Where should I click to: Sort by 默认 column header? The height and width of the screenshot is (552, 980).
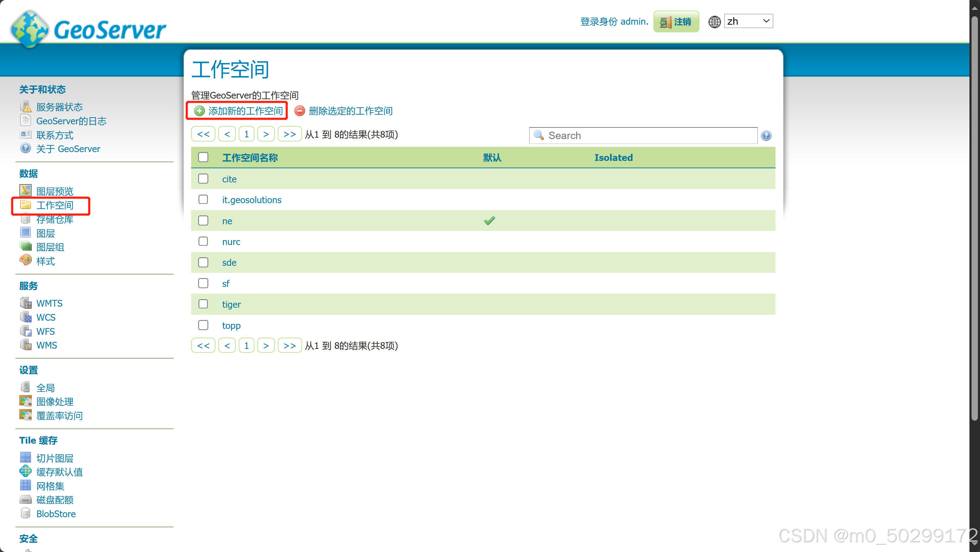[x=492, y=157]
